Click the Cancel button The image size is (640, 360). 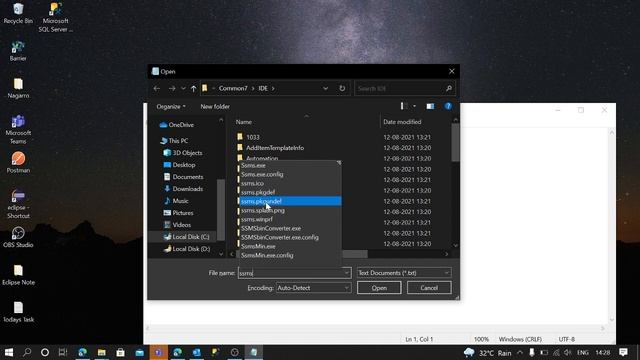(429, 288)
